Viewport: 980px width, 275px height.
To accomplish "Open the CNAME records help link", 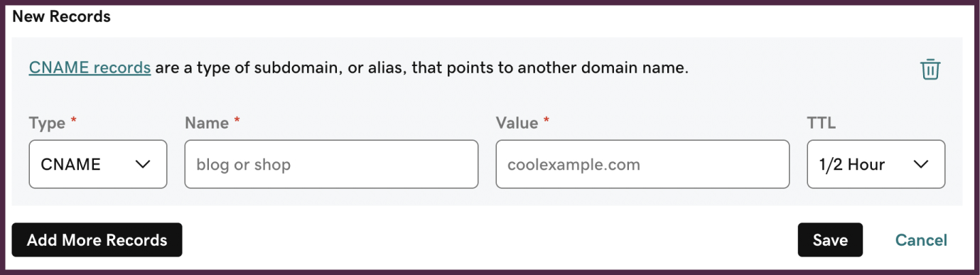I will (90, 68).
